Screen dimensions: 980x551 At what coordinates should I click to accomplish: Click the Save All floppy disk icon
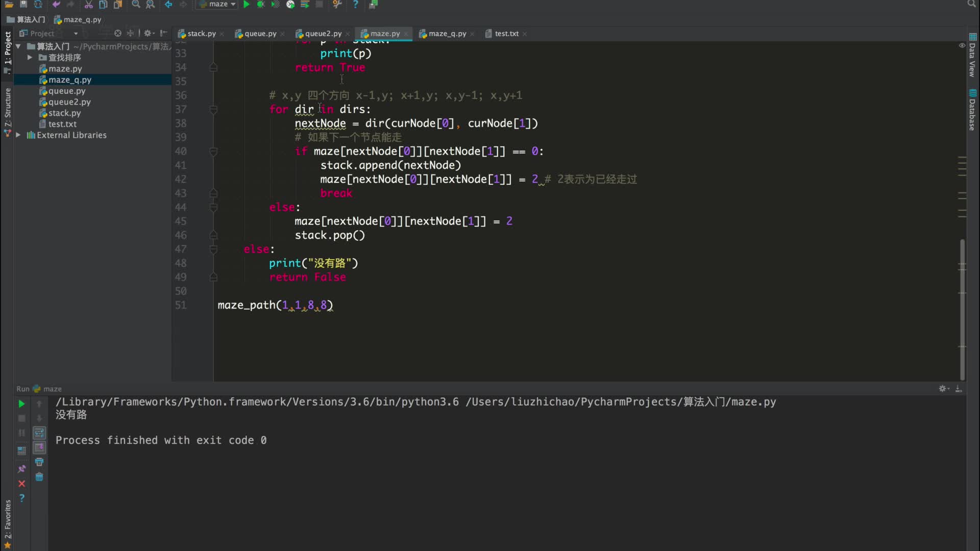23,4
